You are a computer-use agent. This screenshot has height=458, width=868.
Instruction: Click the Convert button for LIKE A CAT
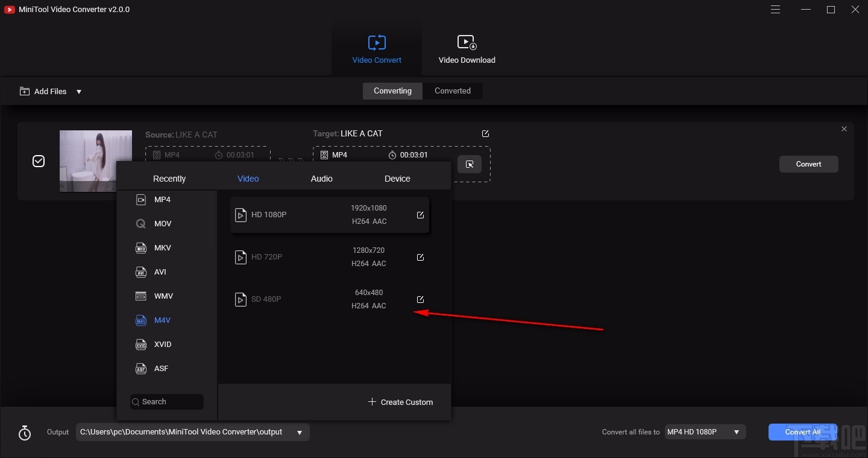click(x=808, y=164)
